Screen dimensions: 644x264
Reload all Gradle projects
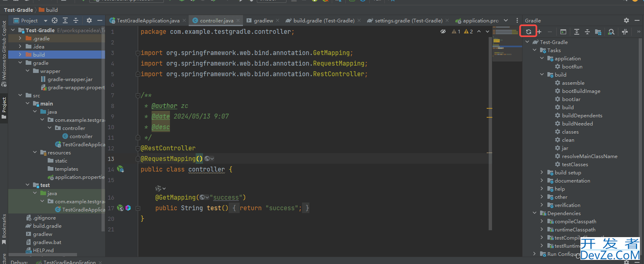coord(528,32)
